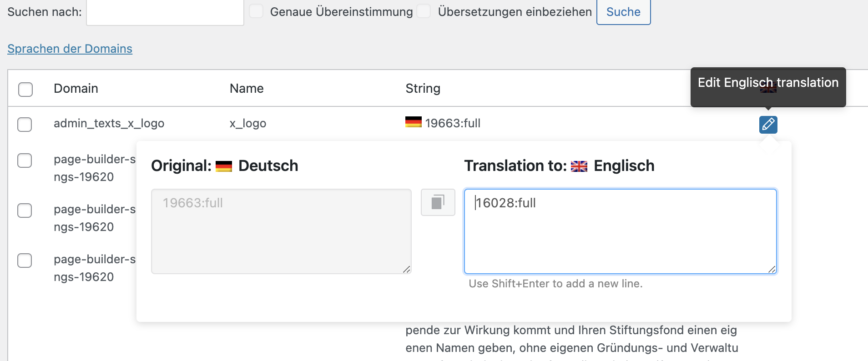Click the greyed-out Deutsch original textarea
The width and height of the screenshot is (868, 361).
[281, 231]
